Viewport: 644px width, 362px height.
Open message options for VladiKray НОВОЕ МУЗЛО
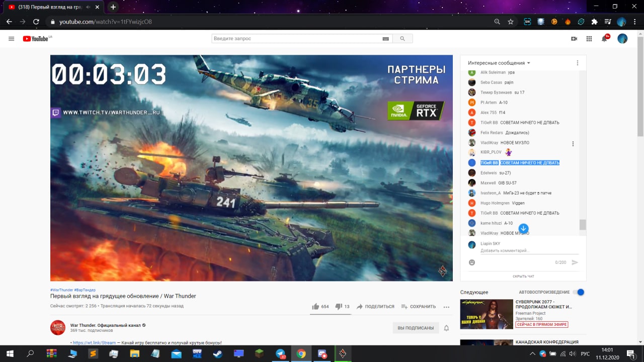pyautogui.click(x=573, y=144)
